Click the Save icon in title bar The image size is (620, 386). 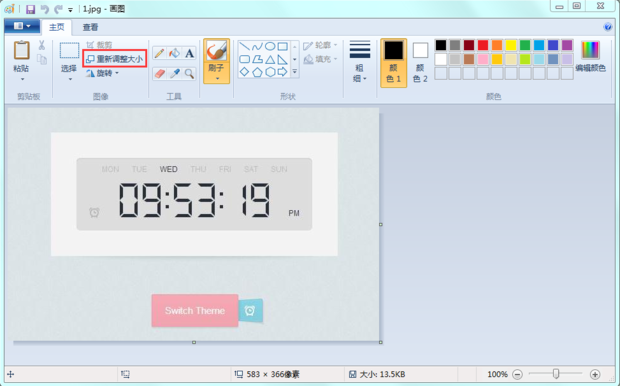(x=30, y=9)
